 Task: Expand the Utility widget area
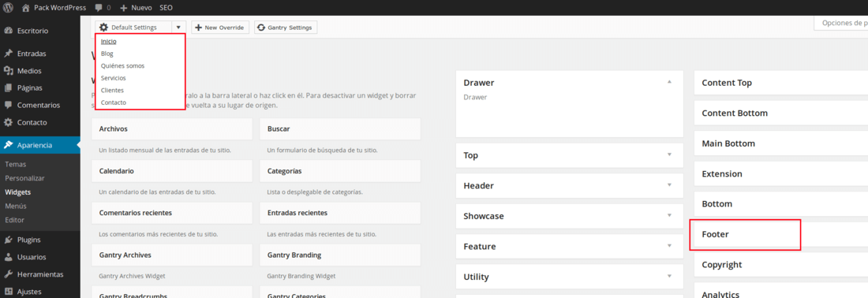[669, 276]
